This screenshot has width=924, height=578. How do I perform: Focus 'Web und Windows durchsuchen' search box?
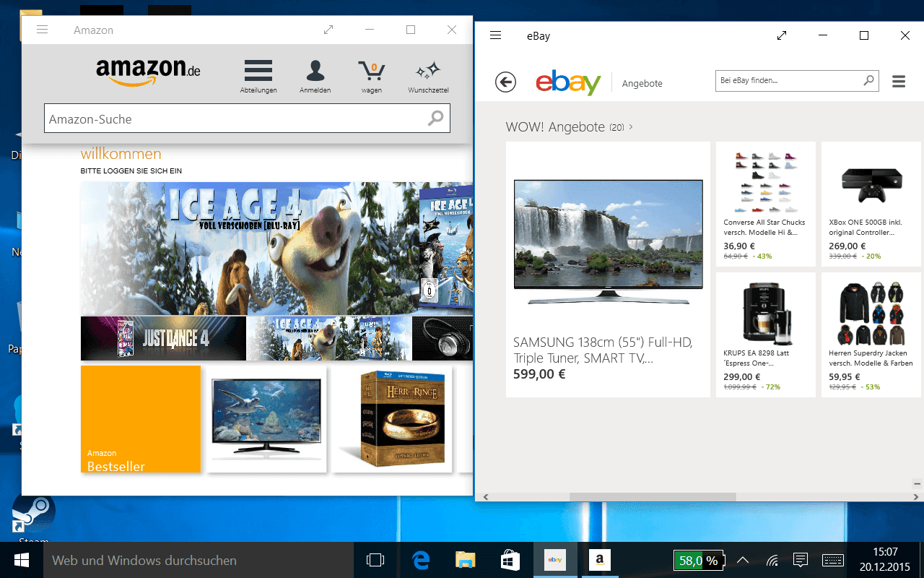199,560
